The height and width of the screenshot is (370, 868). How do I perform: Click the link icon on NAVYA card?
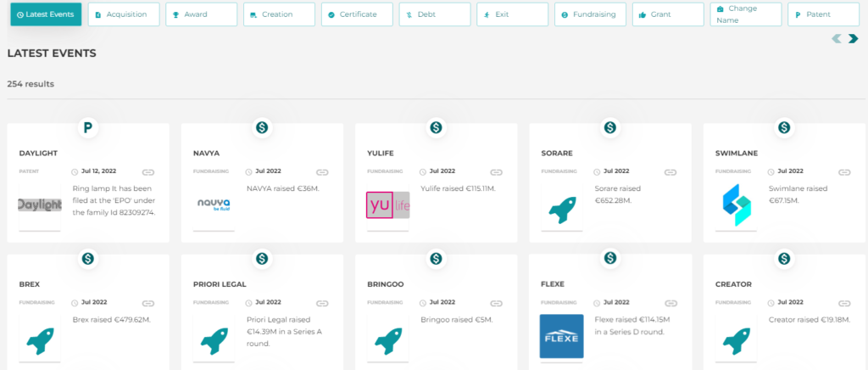click(x=322, y=172)
